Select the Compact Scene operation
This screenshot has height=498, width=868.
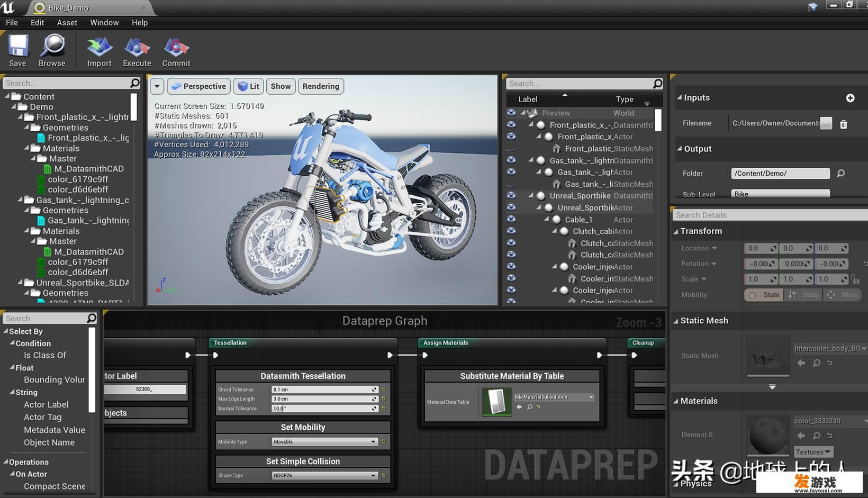pyautogui.click(x=54, y=486)
